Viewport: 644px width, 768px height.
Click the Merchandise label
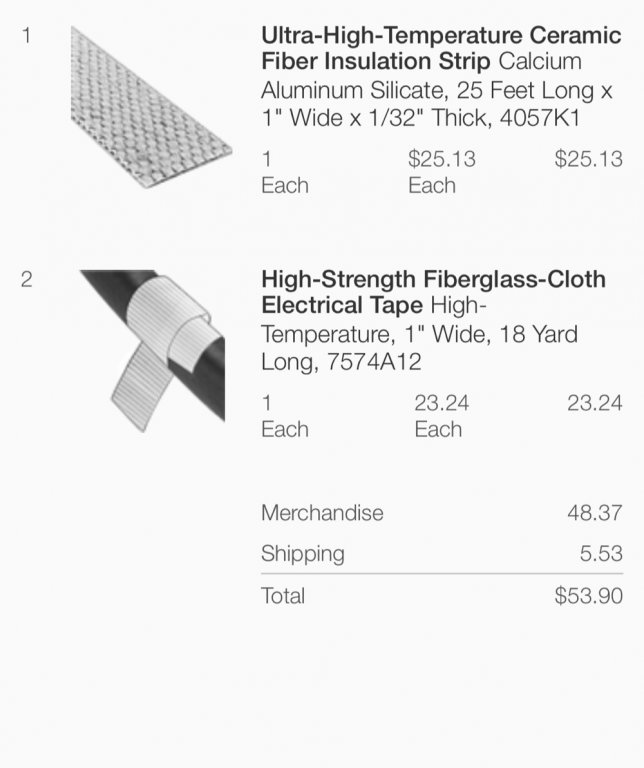tap(322, 513)
